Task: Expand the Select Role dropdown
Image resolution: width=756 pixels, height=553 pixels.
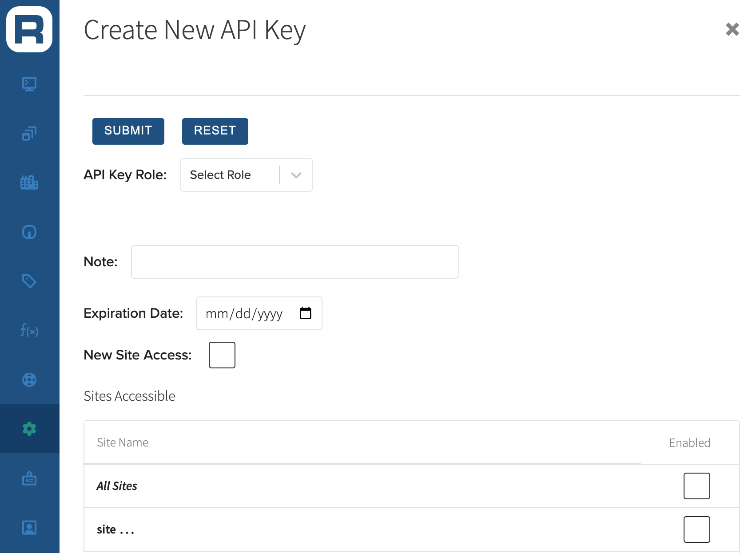Action: point(247,175)
